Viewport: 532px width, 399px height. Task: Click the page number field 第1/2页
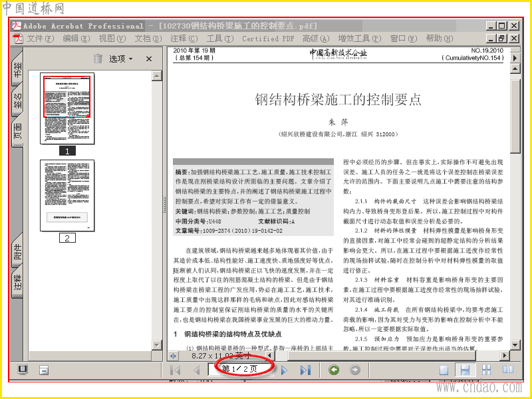point(239,369)
